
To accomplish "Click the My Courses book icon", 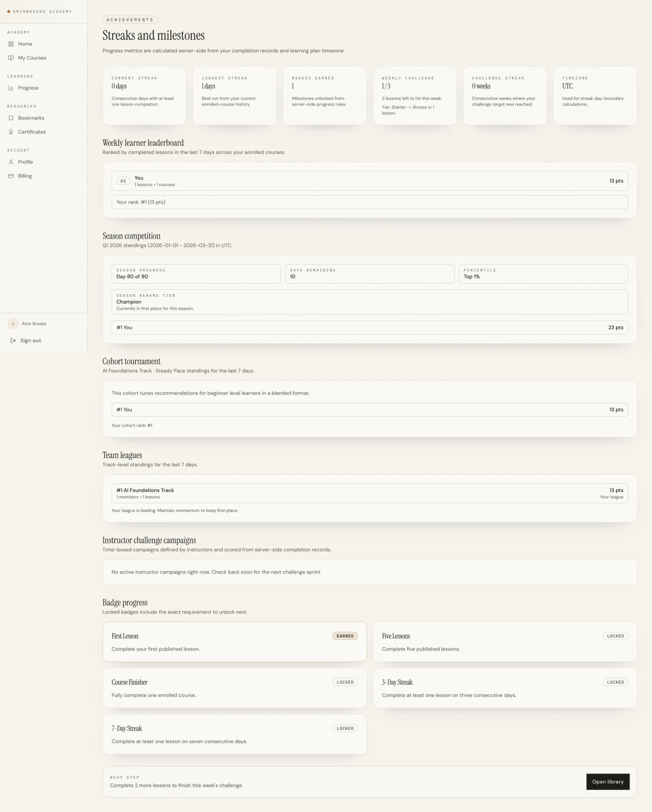I will (11, 58).
